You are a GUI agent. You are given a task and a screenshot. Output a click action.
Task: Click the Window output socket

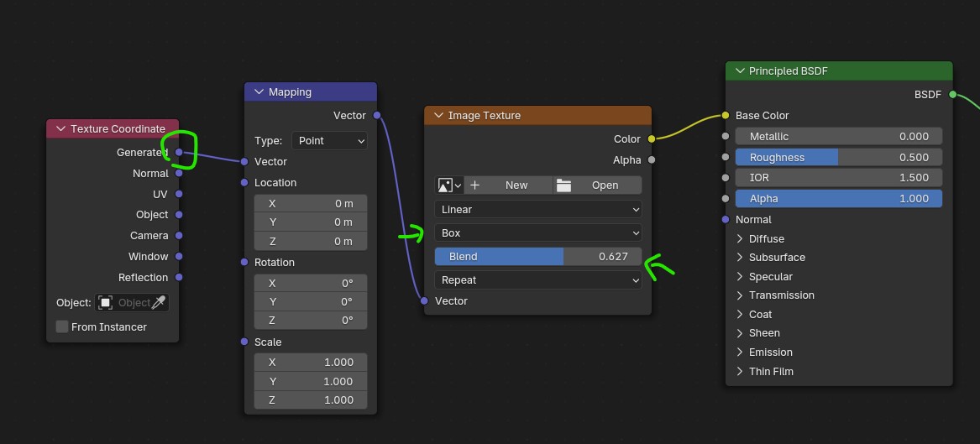point(179,256)
